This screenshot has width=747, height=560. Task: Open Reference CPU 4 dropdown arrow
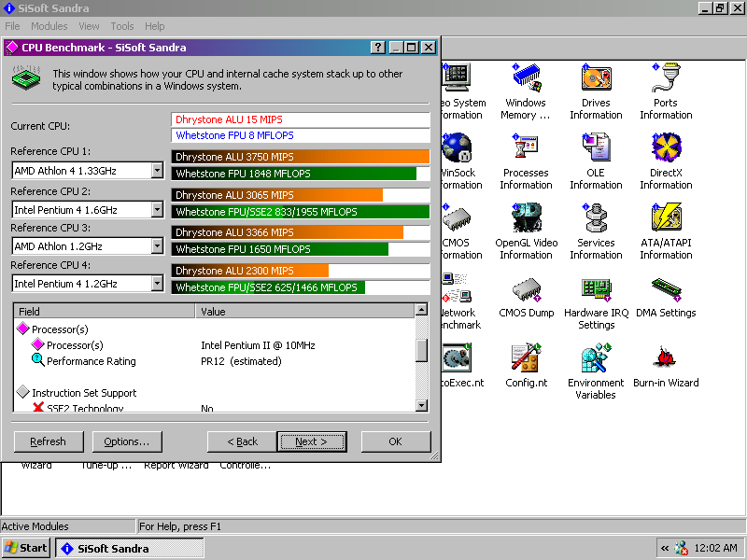pos(156,284)
